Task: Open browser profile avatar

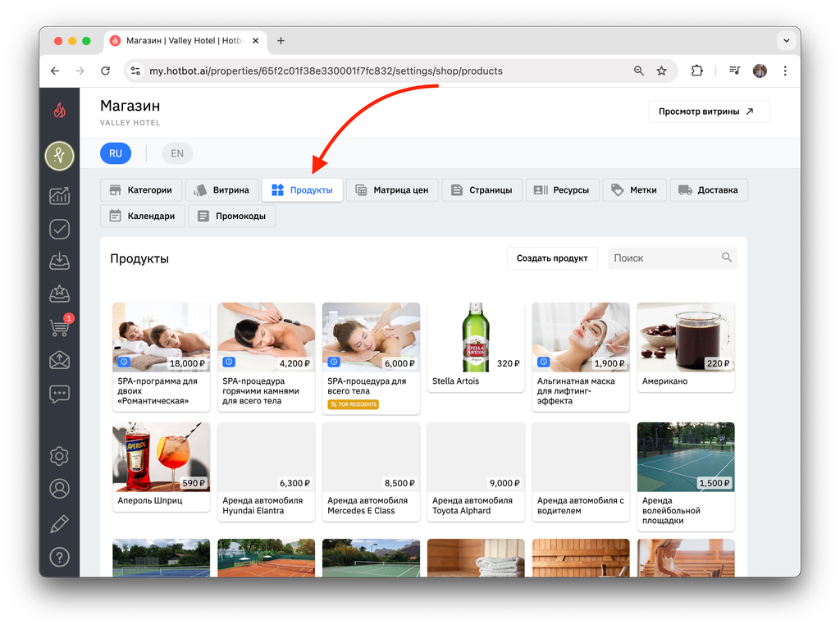Action: click(x=760, y=71)
